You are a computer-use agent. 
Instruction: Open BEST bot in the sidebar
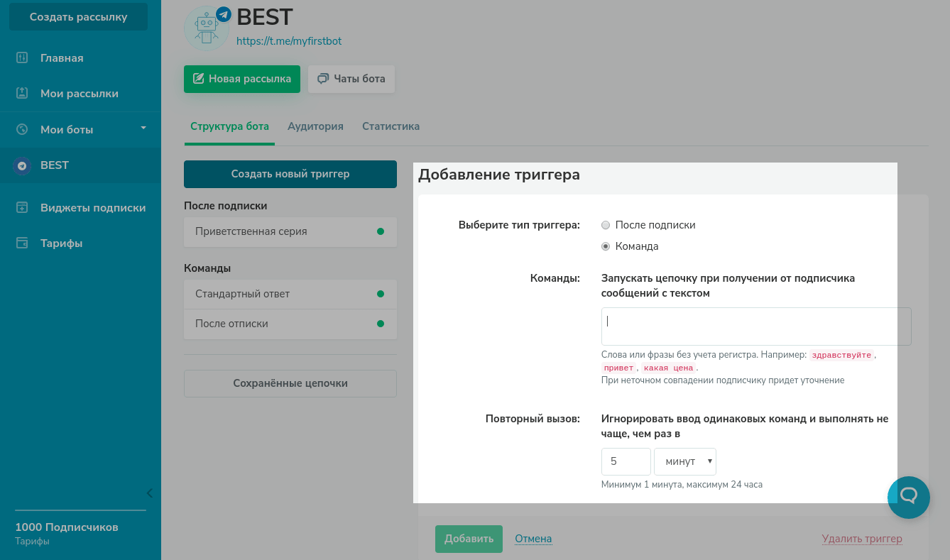(x=80, y=165)
